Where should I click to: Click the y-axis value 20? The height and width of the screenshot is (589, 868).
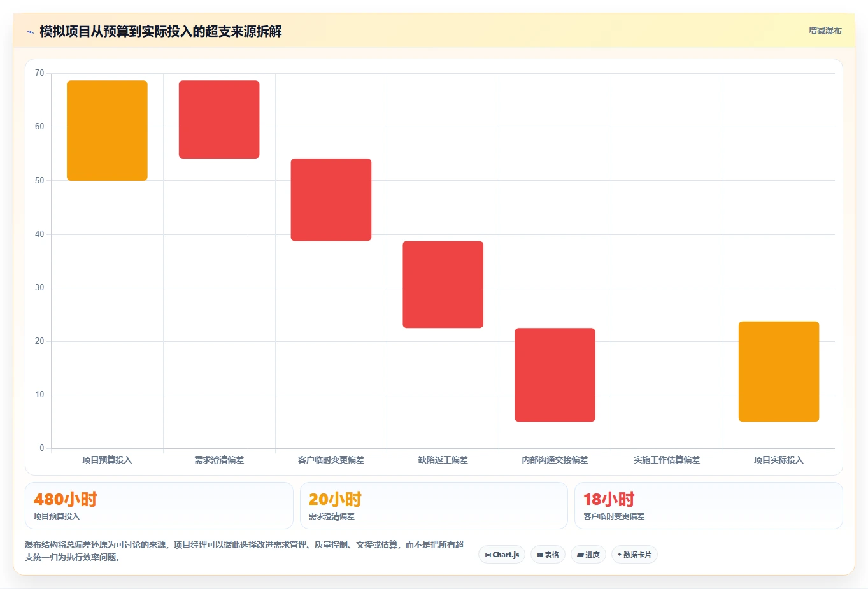coord(39,341)
